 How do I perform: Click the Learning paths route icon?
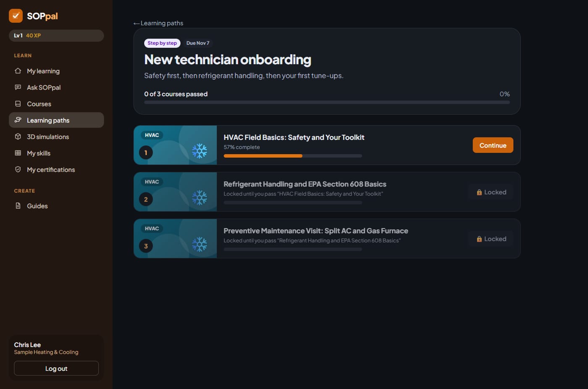coord(18,120)
